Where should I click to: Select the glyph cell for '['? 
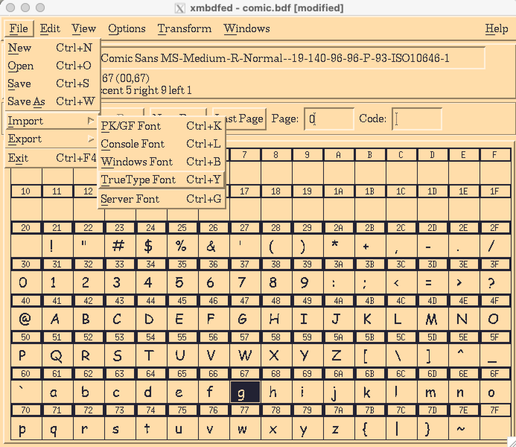369,356
